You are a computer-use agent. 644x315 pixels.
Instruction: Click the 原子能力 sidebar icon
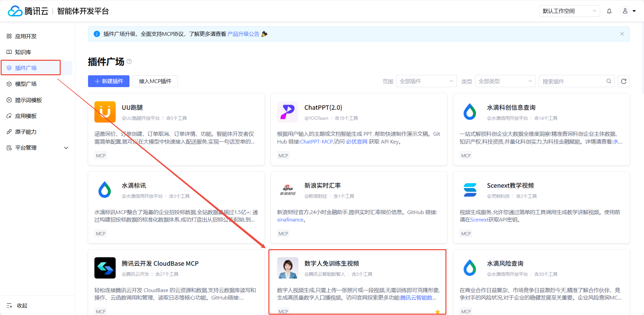(x=9, y=132)
